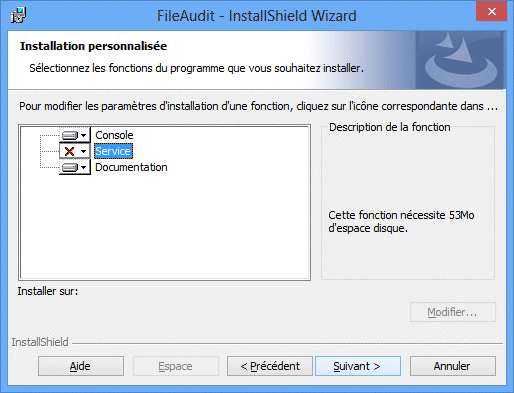Open the Documentation feature dropdown arrow

[84, 167]
